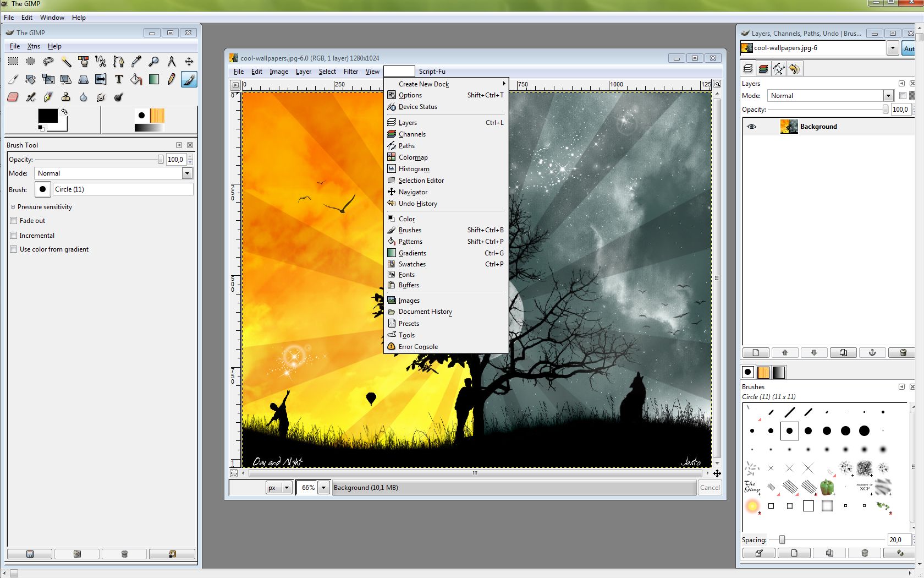Viewport: 924px width, 578px height.
Task: Select the Fuzzy Select magic wand tool
Action: coord(66,61)
